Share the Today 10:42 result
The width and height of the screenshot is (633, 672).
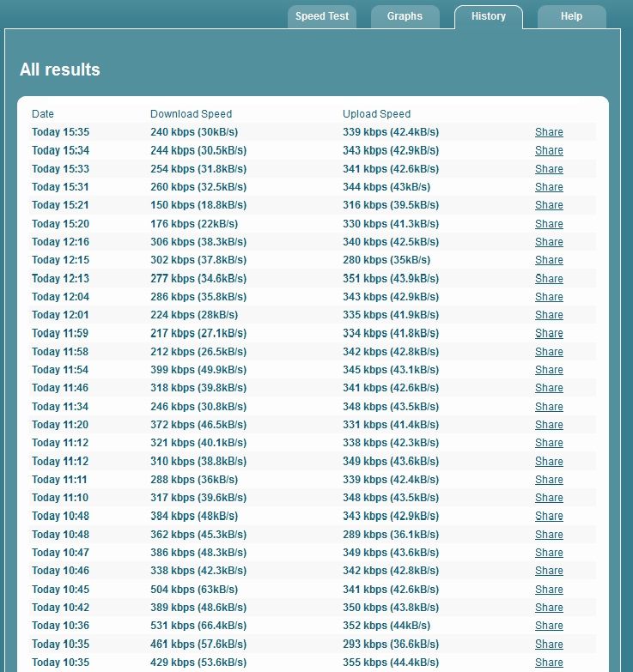coord(549,608)
